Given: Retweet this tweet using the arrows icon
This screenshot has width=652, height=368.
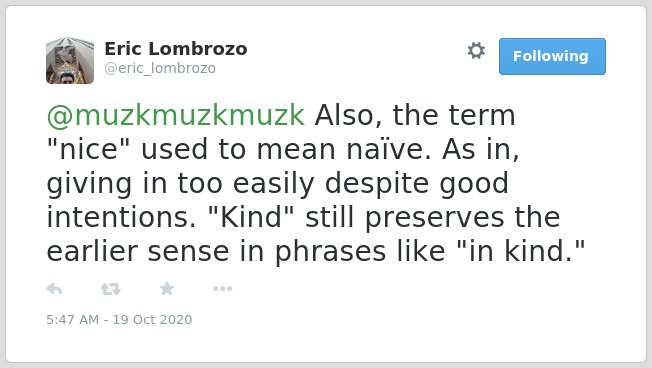Looking at the screenshot, I should pyautogui.click(x=111, y=289).
